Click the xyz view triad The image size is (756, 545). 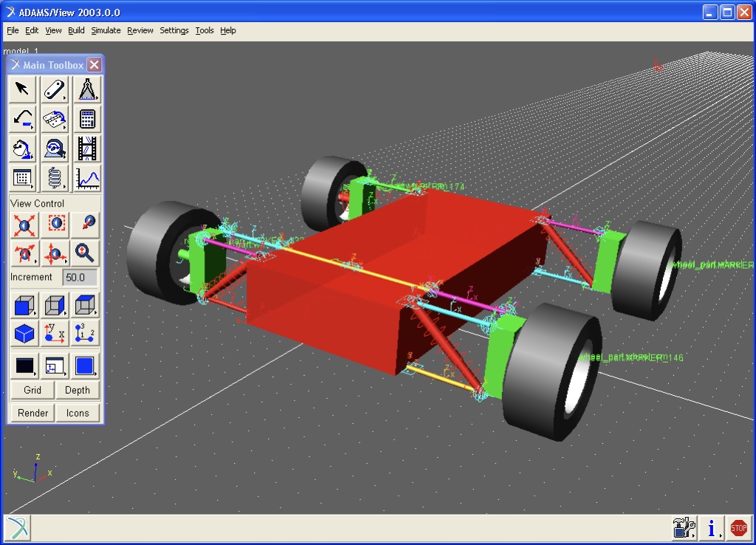(x=32, y=469)
